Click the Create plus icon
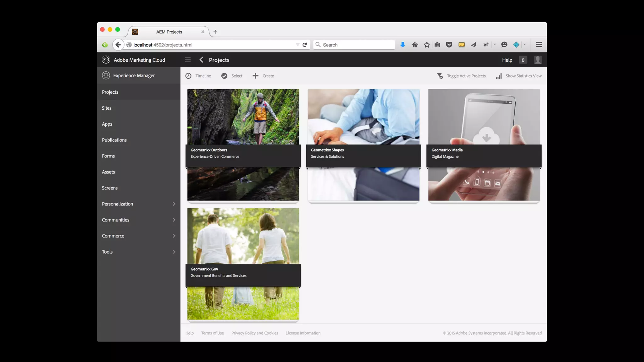The image size is (644, 362). pyautogui.click(x=255, y=76)
